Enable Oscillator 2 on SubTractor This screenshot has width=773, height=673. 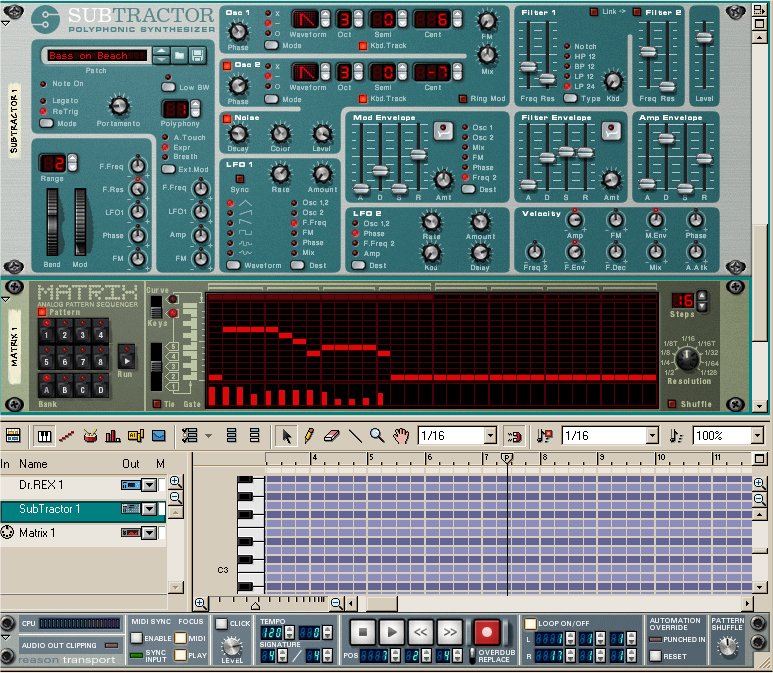coord(227,65)
